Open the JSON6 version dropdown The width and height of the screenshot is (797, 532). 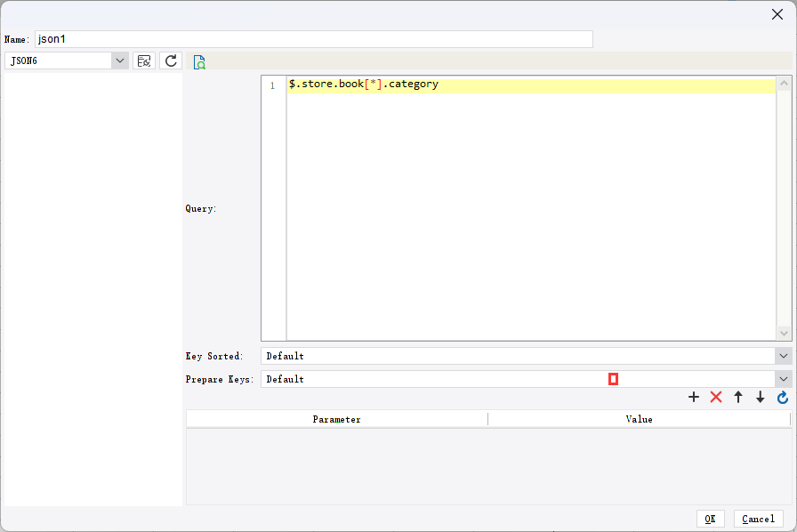click(x=119, y=60)
